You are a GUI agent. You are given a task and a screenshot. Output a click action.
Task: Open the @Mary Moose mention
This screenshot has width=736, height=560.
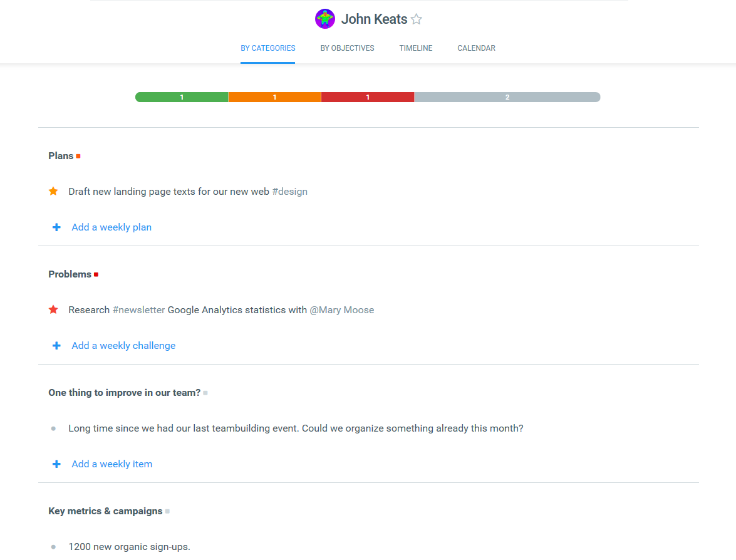click(x=341, y=310)
